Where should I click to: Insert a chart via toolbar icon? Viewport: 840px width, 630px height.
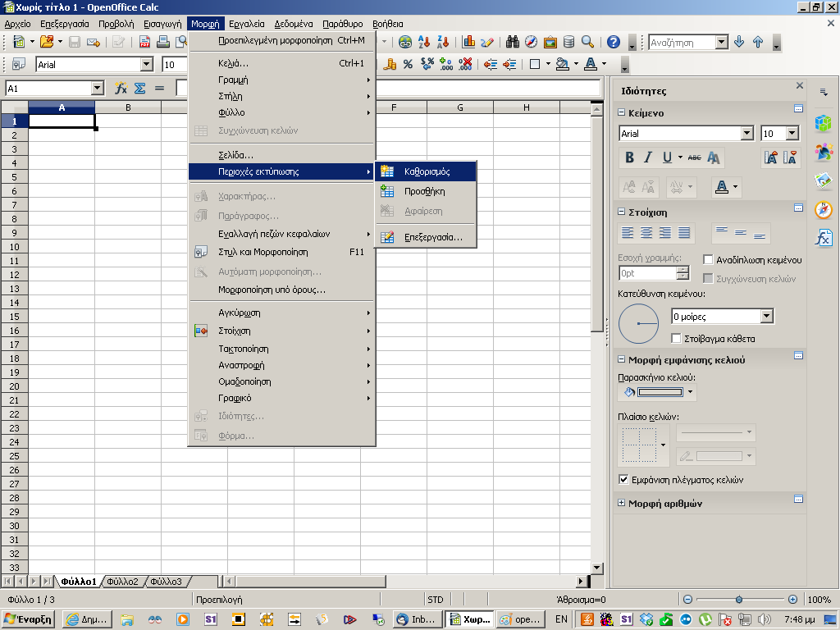[x=468, y=42]
